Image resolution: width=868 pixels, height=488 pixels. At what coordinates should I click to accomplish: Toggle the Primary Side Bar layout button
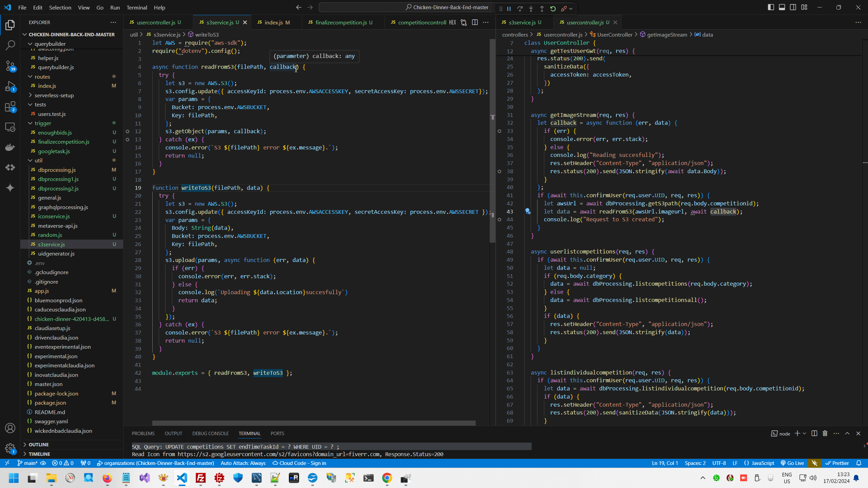771,7
